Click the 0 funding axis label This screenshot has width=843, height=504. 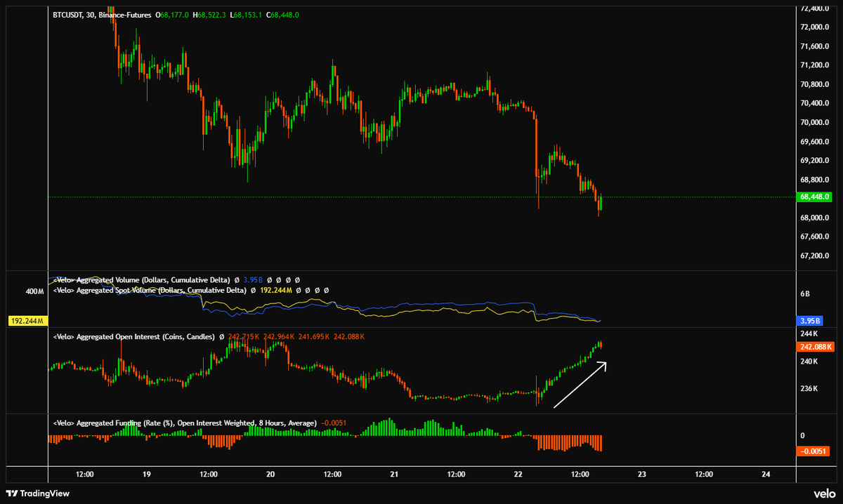[x=803, y=435]
